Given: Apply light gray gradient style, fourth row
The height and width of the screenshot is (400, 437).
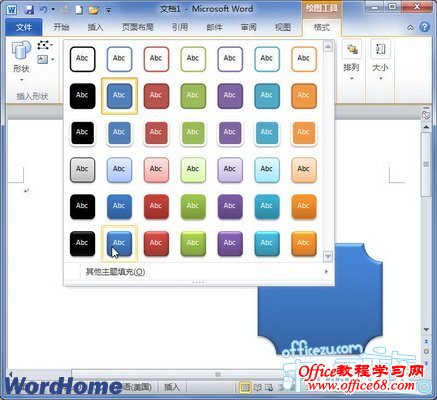Looking at the screenshot, I should point(82,170).
